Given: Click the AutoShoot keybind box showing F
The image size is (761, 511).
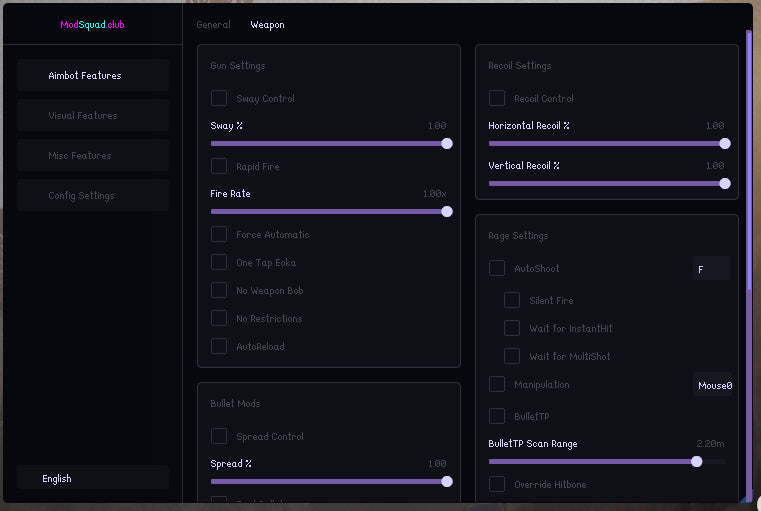Looking at the screenshot, I should click(711, 269).
